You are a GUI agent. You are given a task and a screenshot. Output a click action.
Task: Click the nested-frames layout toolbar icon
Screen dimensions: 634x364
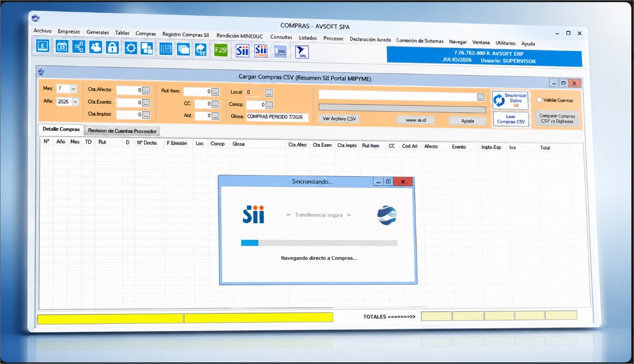166,49
